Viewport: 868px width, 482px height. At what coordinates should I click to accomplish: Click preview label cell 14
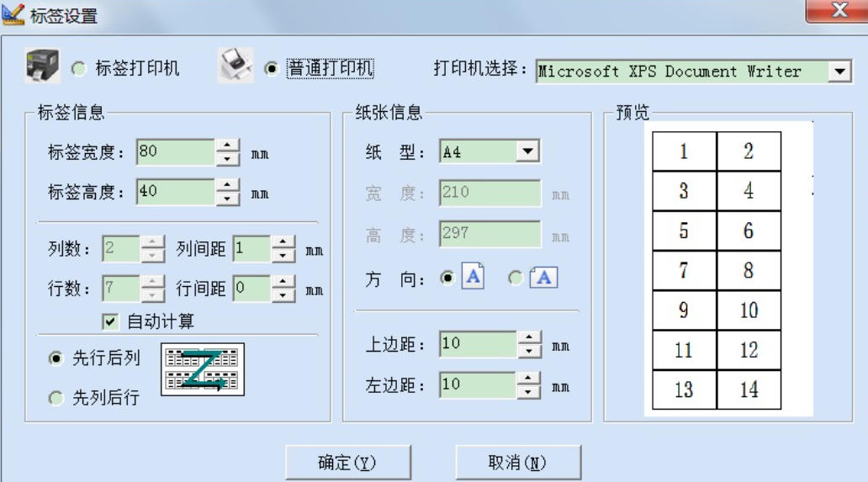[749, 390]
